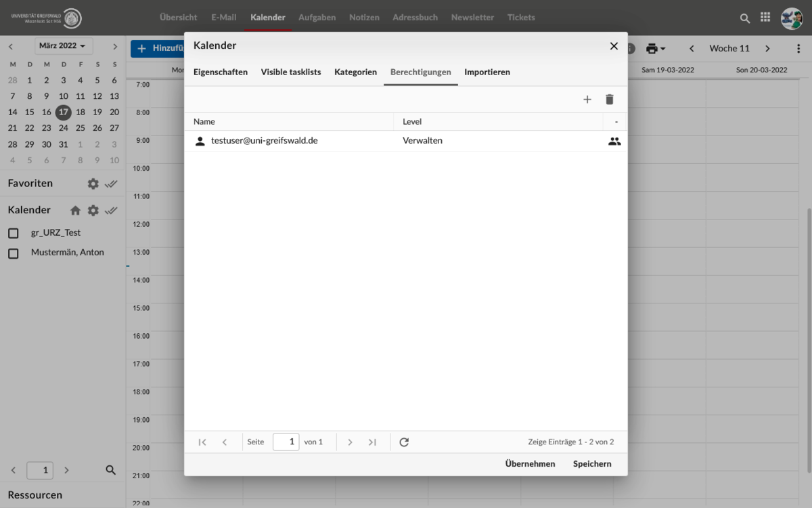Switch to the Eigenschaften tab
Viewport: 812px width, 508px height.
(220, 72)
